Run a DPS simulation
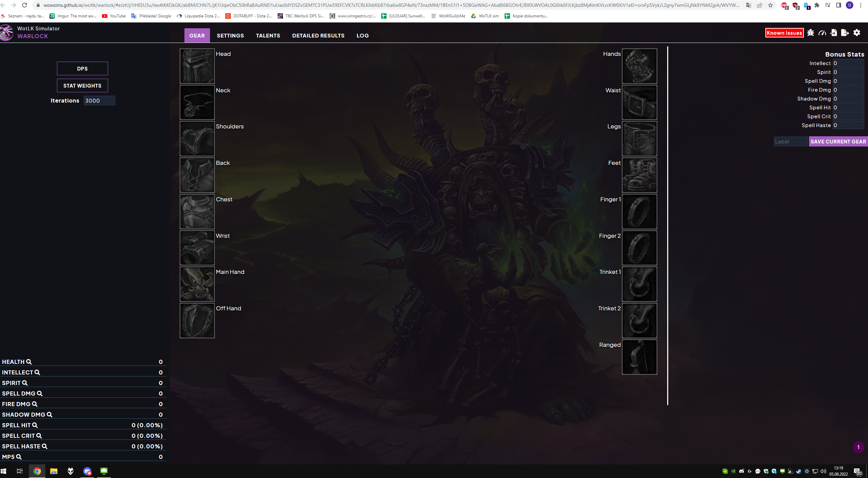 point(82,68)
